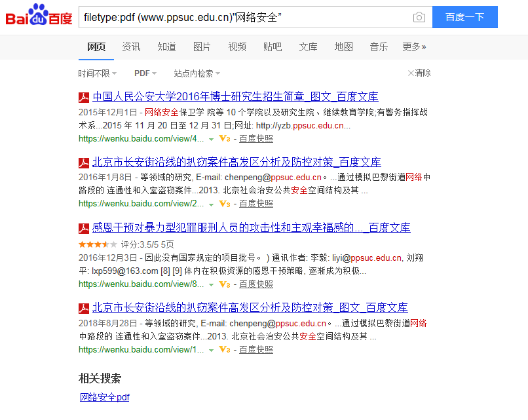Image resolution: width=528 pixels, height=420 pixels.
Task: Click the Baidu logo
Action: tap(39, 15)
